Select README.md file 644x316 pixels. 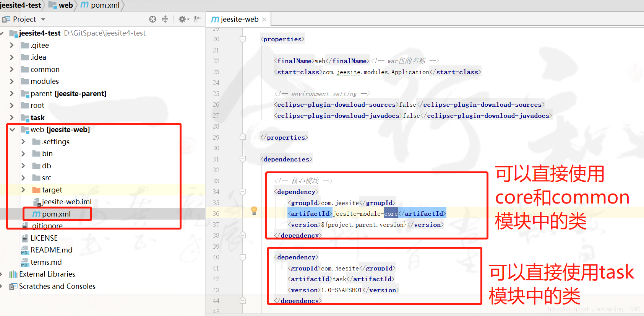[x=51, y=250]
